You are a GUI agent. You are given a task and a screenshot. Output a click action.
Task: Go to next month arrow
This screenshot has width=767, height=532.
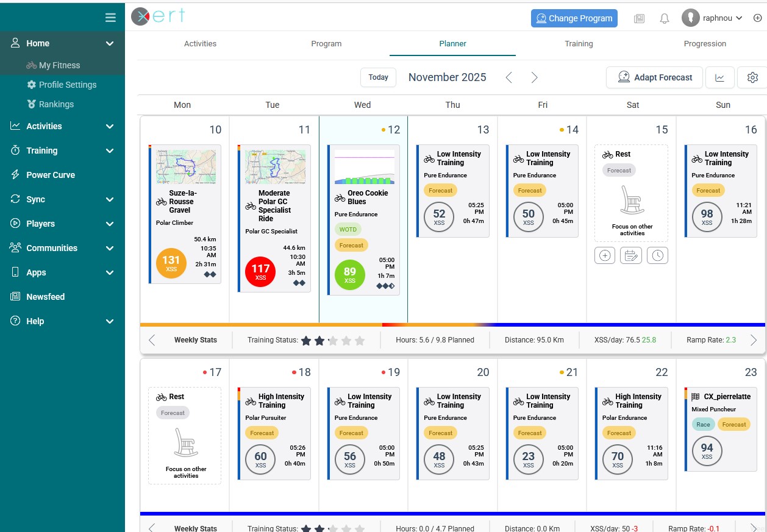coord(534,77)
